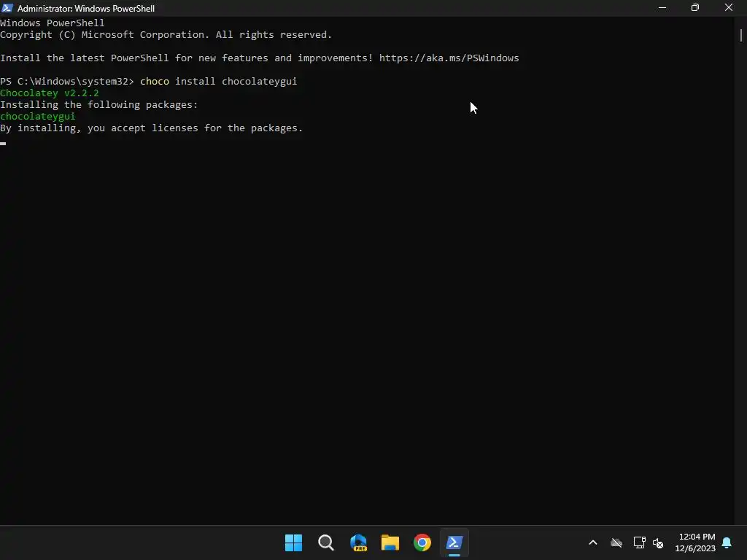The image size is (747, 560).
Task: Open the network display tray icon
Action: click(639, 542)
